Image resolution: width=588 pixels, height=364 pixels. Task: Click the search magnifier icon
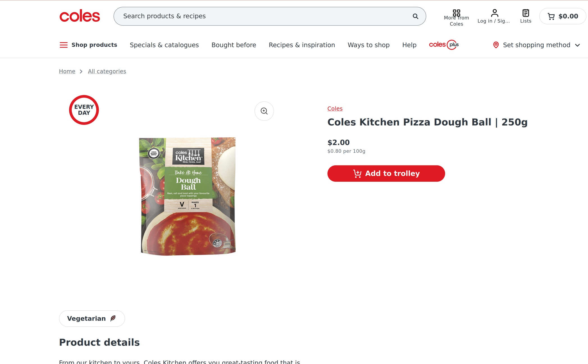pyautogui.click(x=415, y=16)
